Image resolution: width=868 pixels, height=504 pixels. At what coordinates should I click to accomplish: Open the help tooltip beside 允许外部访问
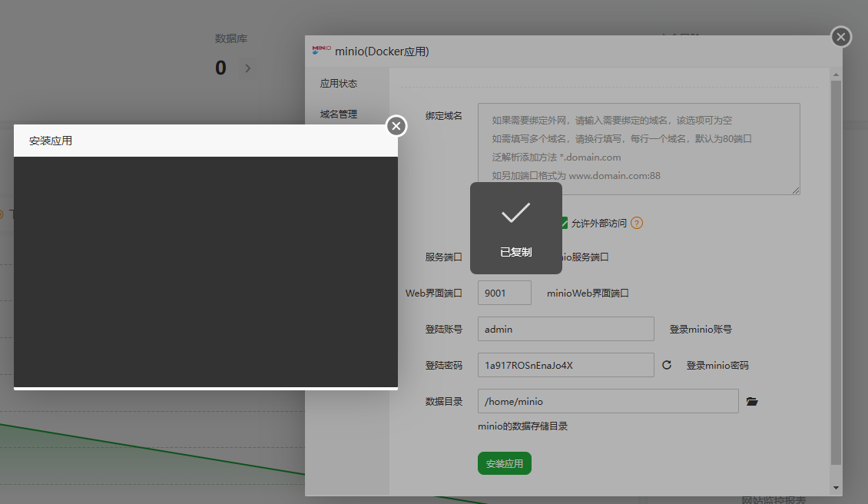pyautogui.click(x=636, y=223)
